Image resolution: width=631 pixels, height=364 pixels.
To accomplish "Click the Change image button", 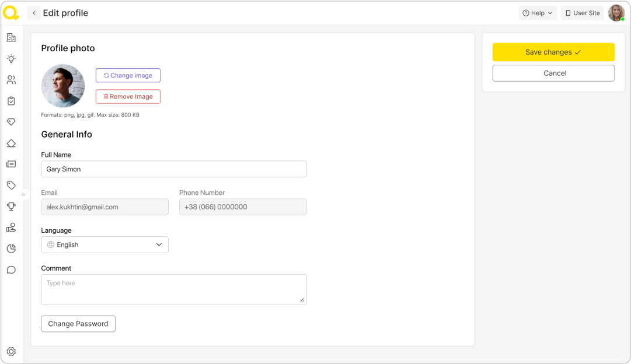I will 128,75.
